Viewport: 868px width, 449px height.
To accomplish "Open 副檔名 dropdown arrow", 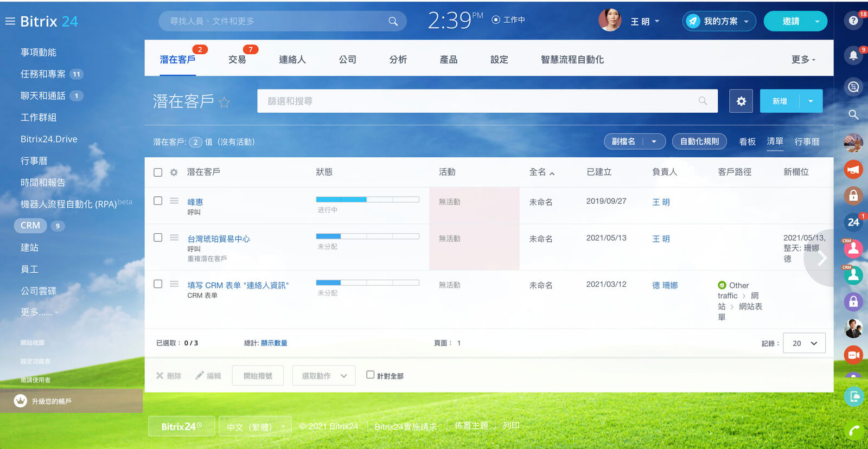I will coord(654,142).
